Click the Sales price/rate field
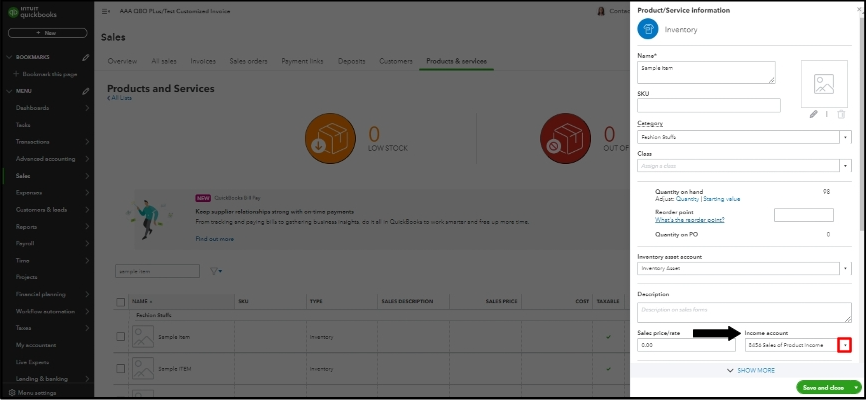The image size is (866, 400). tap(686, 345)
